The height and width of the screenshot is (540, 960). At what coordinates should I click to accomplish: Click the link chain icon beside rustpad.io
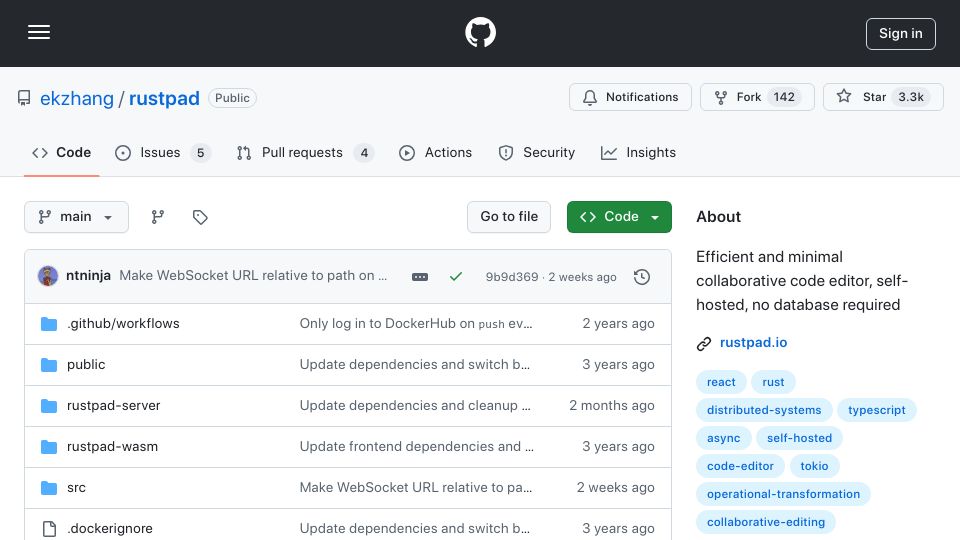704,343
